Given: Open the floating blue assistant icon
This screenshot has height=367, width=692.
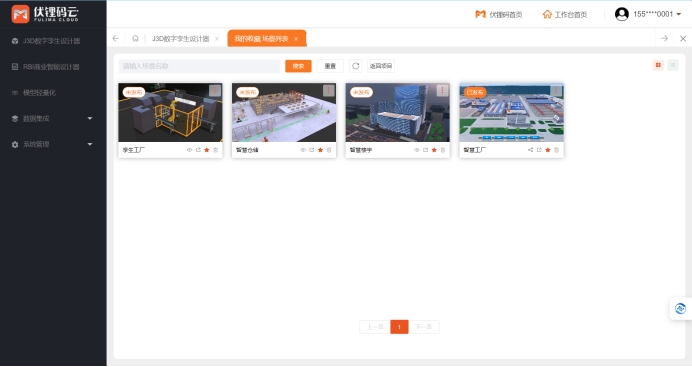Looking at the screenshot, I should pyautogui.click(x=681, y=309).
